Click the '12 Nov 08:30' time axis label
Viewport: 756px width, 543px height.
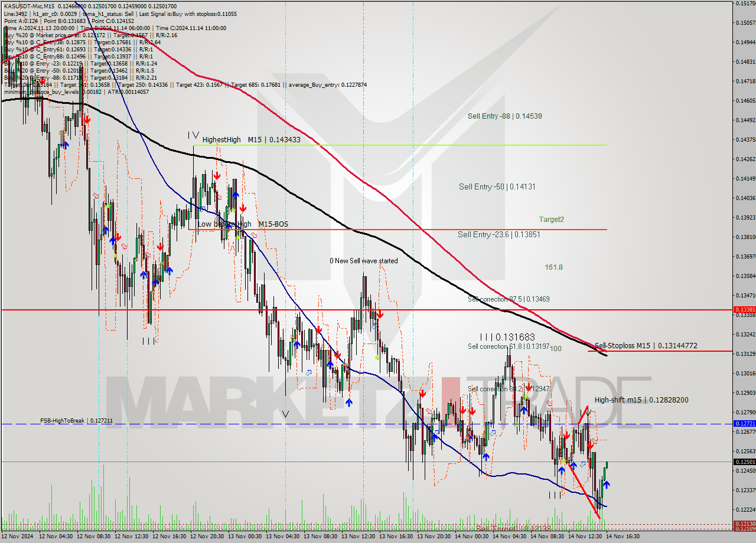95,537
